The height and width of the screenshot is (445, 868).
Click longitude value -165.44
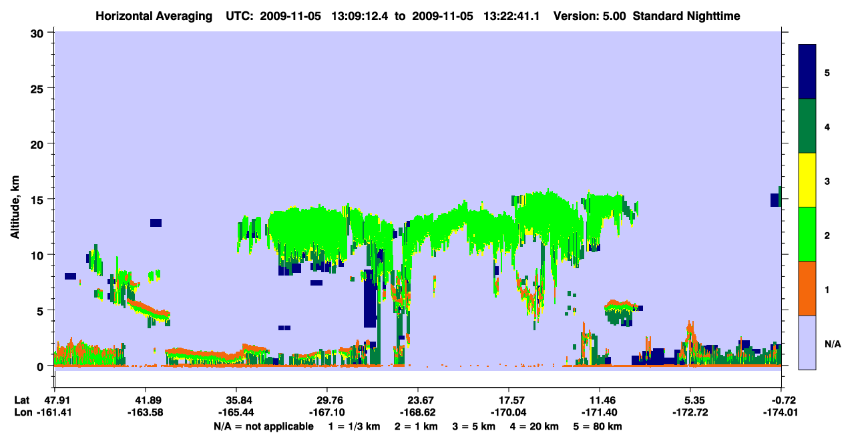(x=236, y=412)
